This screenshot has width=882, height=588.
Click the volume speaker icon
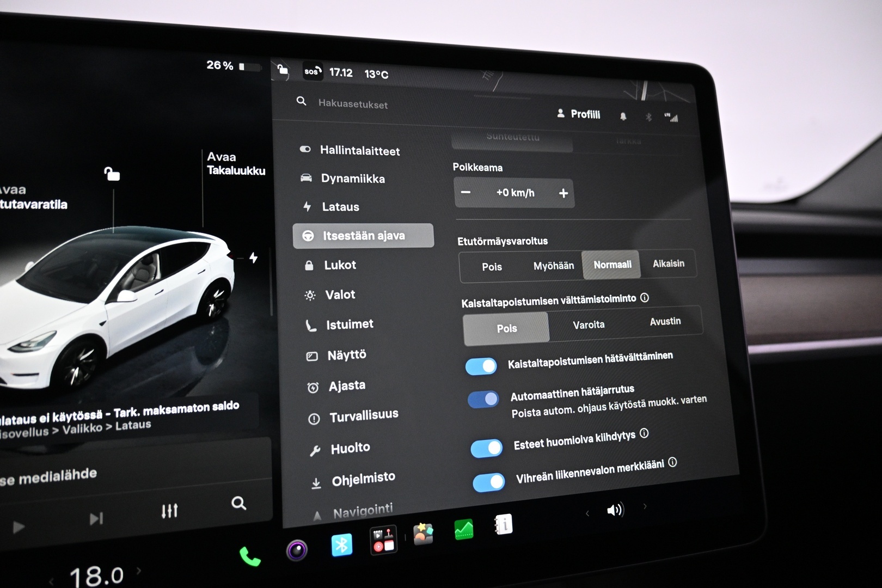click(x=615, y=510)
